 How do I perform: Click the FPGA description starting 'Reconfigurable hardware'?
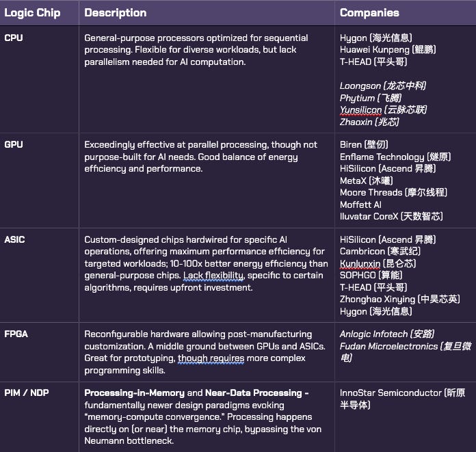(x=205, y=352)
